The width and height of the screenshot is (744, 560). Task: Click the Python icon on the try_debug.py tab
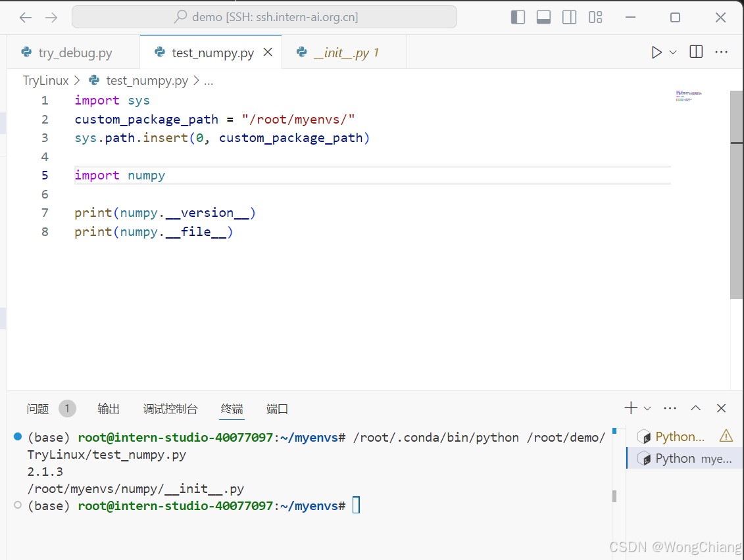click(x=26, y=52)
